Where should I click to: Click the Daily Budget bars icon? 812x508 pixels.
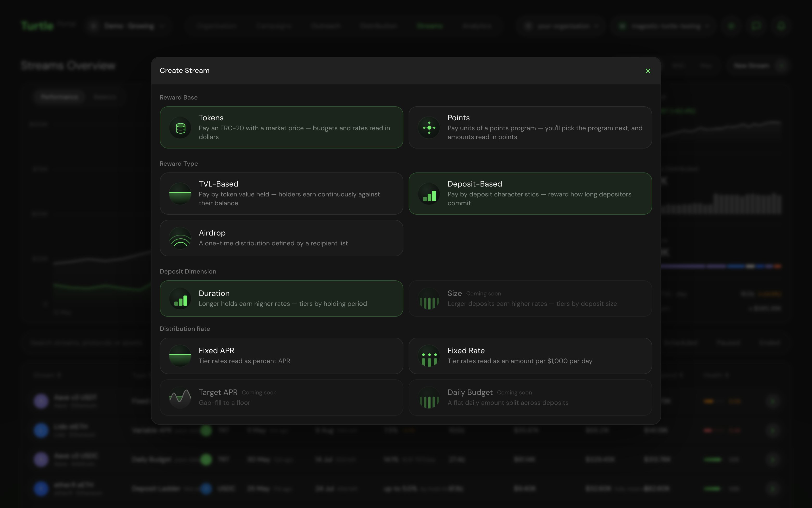pos(429,398)
